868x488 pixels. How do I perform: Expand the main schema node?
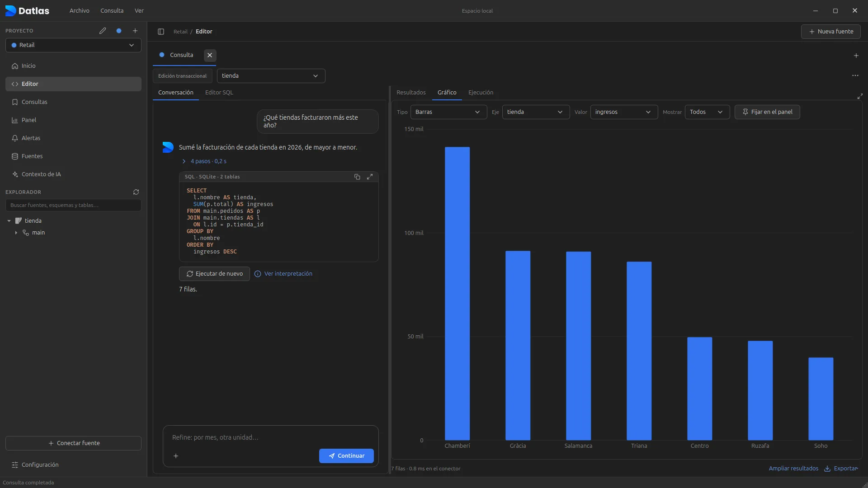(16, 233)
